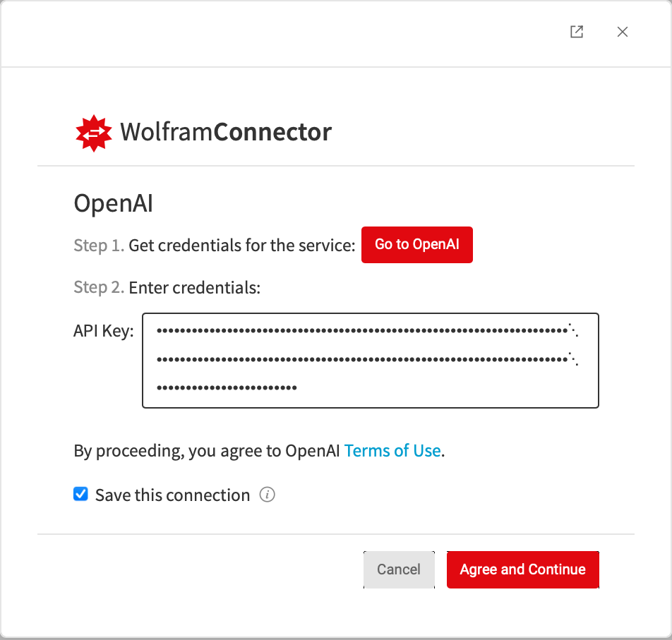Select the masked API Key text area
The height and width of the screenshot is (640, 672).
(x=371, y=360)
